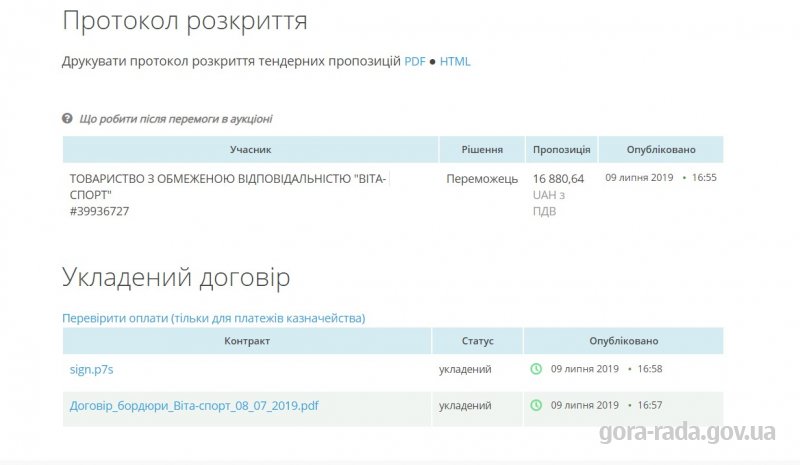Open the PDF protocol link

coord(414,61)
